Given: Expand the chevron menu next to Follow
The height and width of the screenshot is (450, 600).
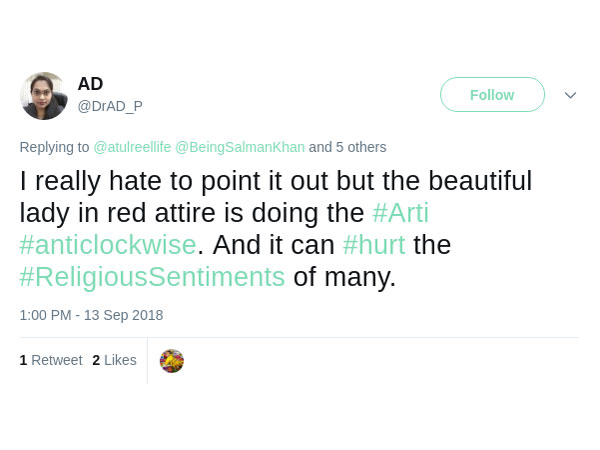Looking at the screenshot, I should (x=570, y=95).
